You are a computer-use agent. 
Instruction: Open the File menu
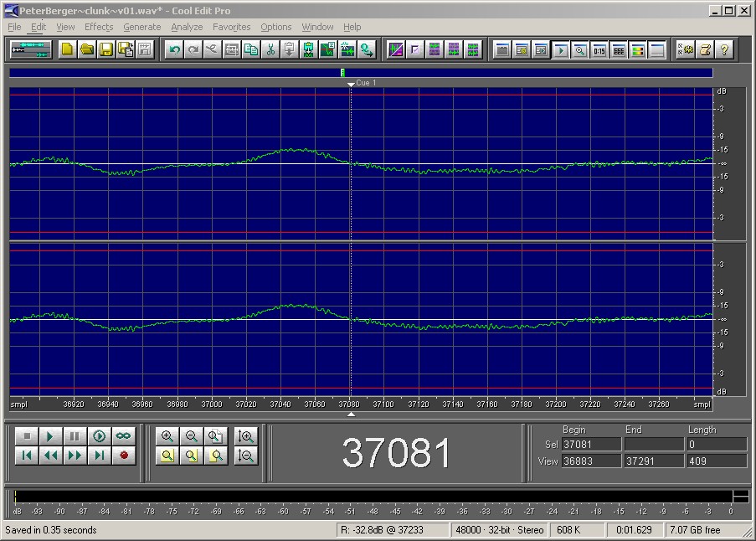tap(14, 27)
